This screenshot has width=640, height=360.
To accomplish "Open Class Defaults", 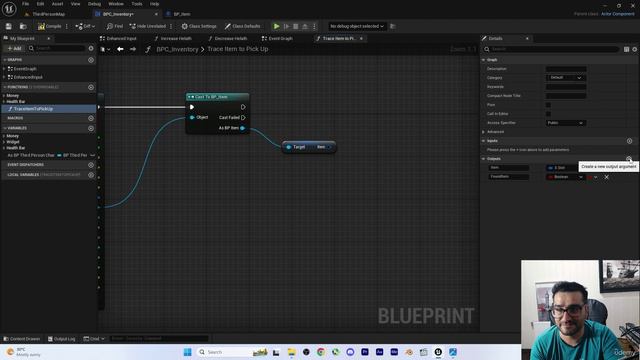I will click(x=242, y=26).
